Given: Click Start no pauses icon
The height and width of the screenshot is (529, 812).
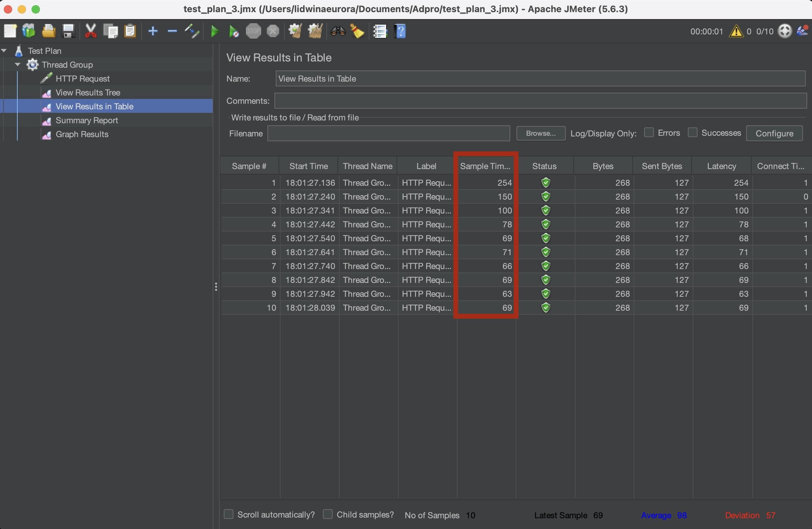Looking at the screenshot, I should point(233,32).
